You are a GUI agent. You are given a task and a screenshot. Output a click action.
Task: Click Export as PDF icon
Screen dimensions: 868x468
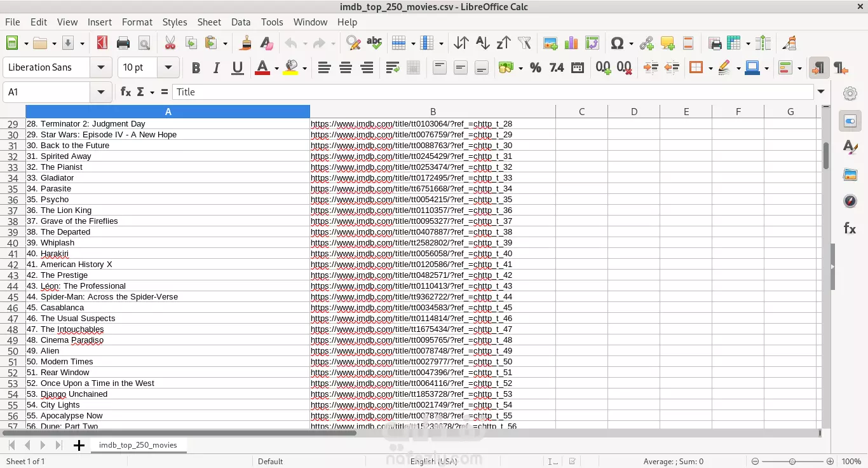pos(102,43)
